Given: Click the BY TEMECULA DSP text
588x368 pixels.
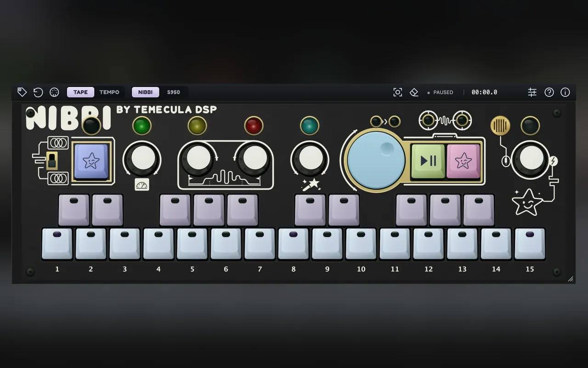Looking at the screenshot, I should [167, 109].
